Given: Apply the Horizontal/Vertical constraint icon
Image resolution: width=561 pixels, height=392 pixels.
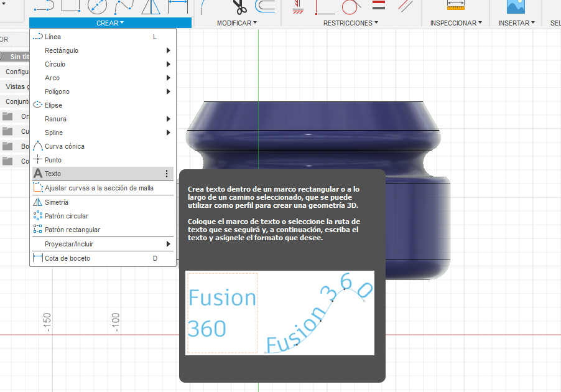Looking at the screenshot, I should point(325,7).
